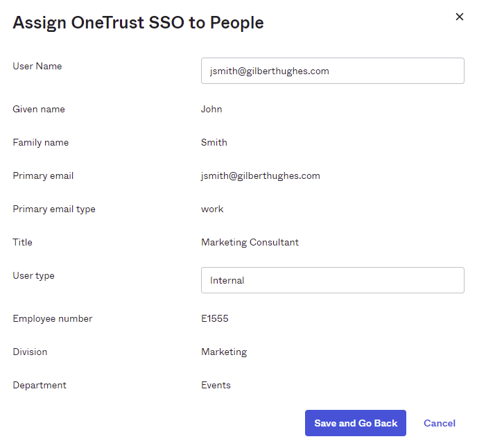The height and width of the screenshot is (448, 477).
Task: Click the Division label
Action: click(x=30, y=352)
